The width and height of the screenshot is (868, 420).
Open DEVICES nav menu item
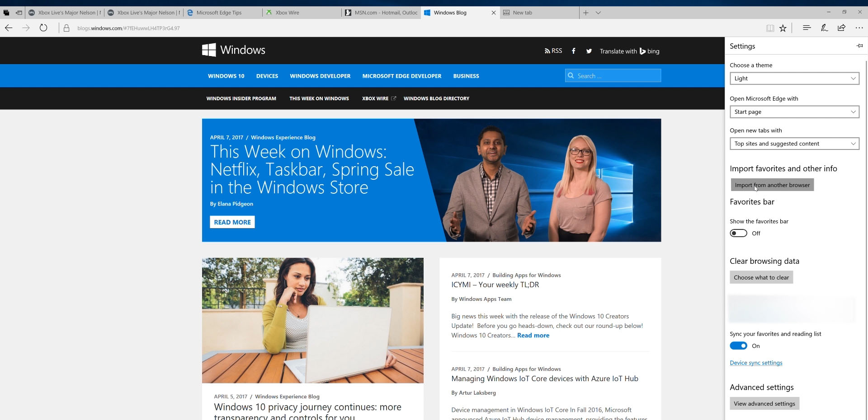pos(267,76)
